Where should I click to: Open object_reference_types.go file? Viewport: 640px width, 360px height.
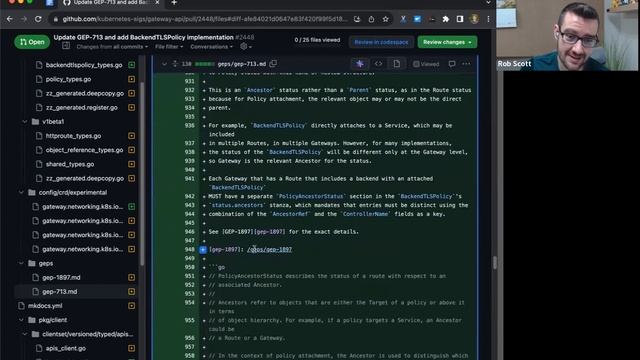coord(84,150)
